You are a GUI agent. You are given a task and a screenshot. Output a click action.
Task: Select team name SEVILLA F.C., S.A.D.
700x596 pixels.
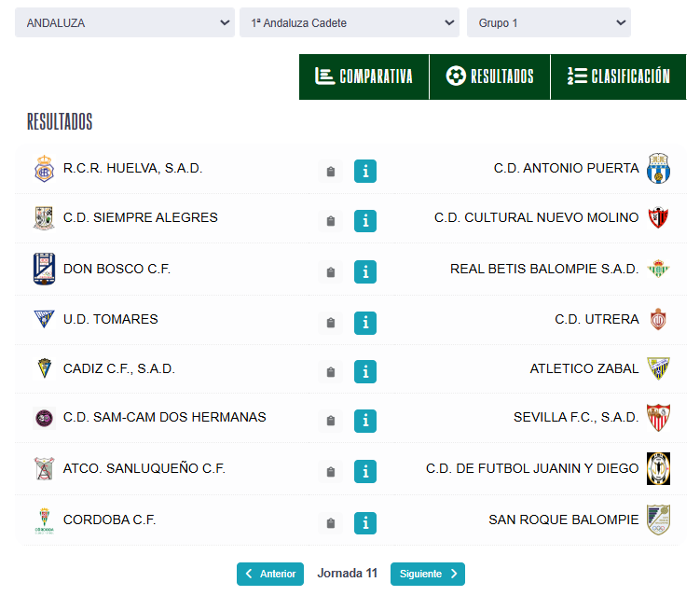pyautogui.click(x=576, y=417)
